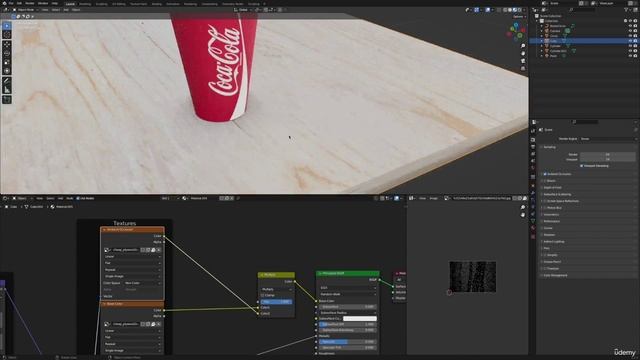
Task: Click the Render samples input field
Action: click(x=608, y=155)
